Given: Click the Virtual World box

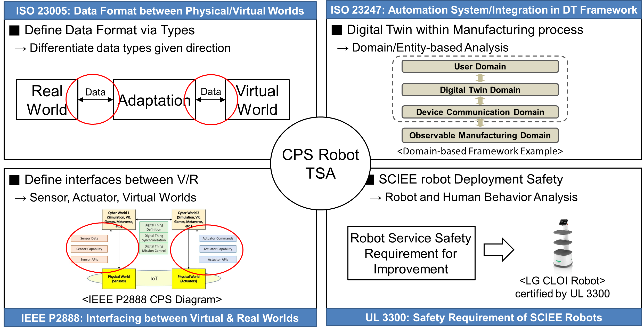Looking at the screenshot, I should point(257,100).
